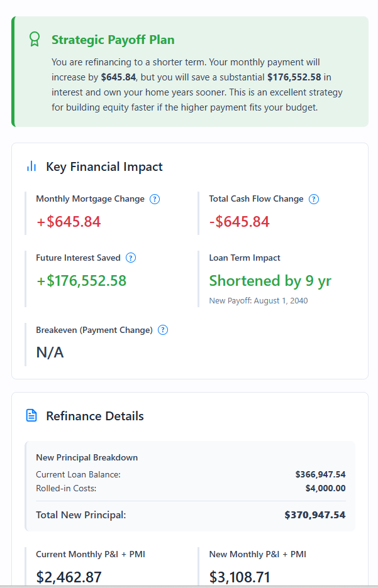Select the New Payoff August 1, 2040 label

(x=260, y=300)
